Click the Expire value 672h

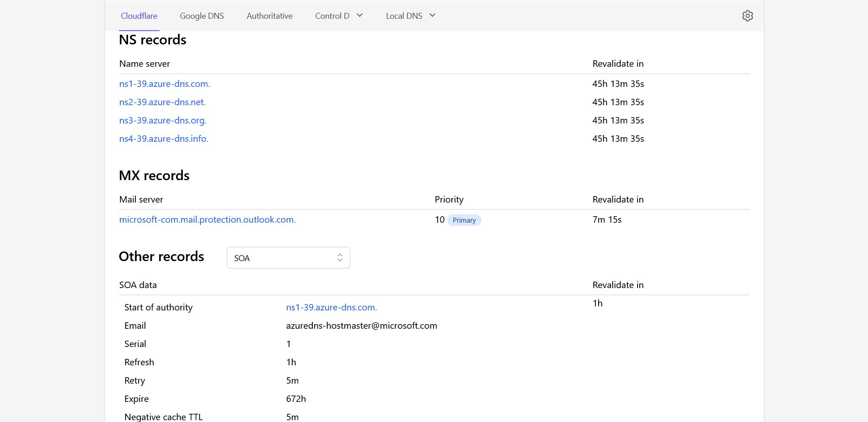click(x=296, y=399)
